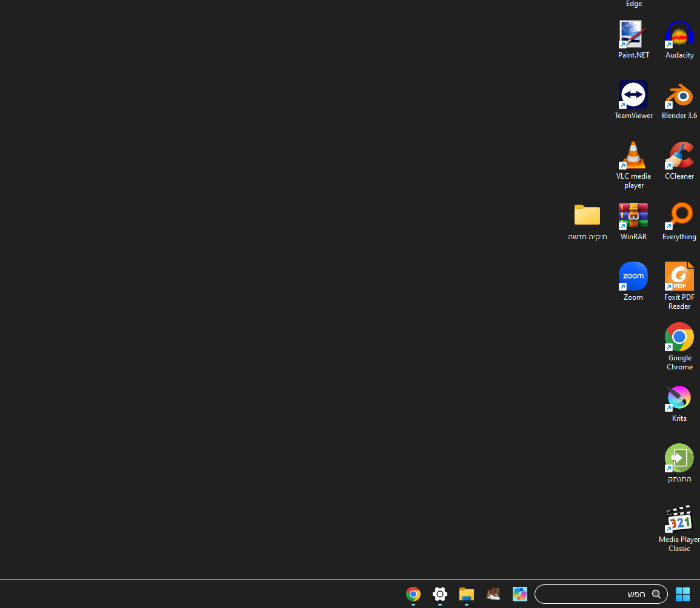
Task: Click the התנתק logout shortcut
Action: click(679, 463)
